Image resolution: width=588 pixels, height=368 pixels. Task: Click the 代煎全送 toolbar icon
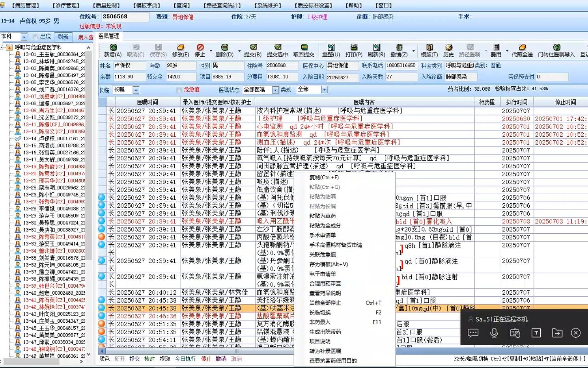pos(522,47)
